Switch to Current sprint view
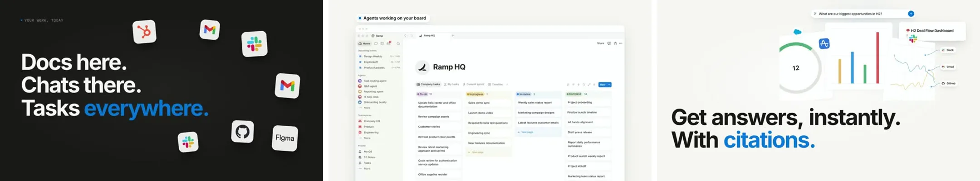The height and width of the screenshot is (181, 980). pyautogui.click(x=474, y=84)
